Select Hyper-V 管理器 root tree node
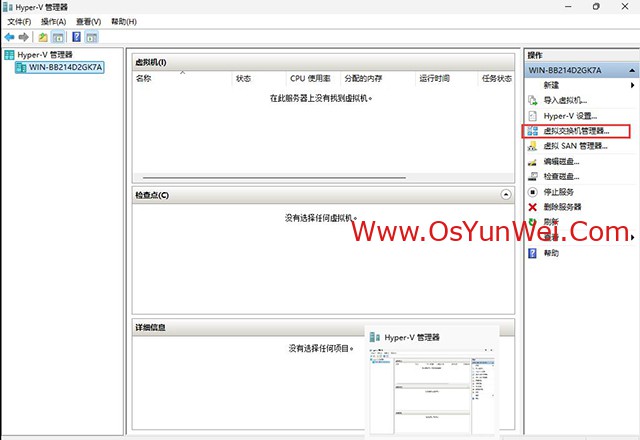 (45, 55)
